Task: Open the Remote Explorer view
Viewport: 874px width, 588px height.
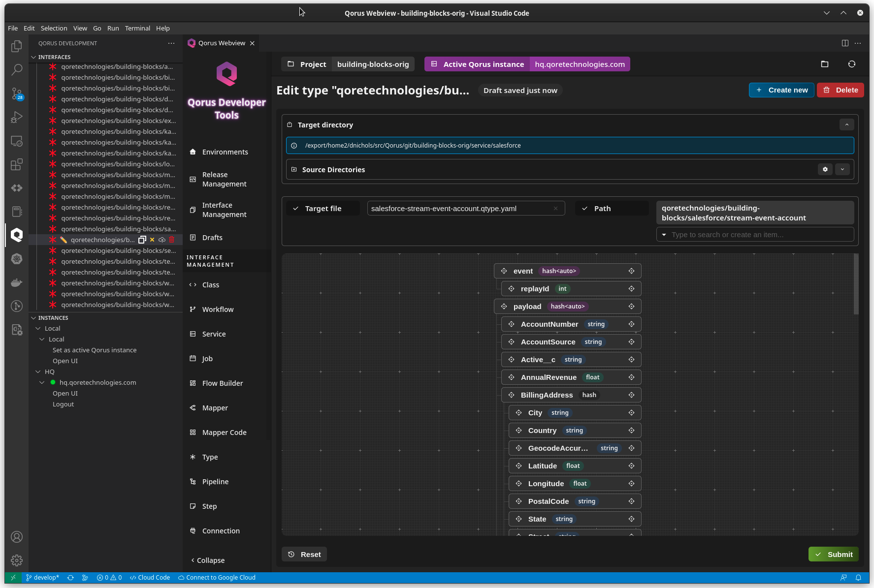Action: click(17, 141)
